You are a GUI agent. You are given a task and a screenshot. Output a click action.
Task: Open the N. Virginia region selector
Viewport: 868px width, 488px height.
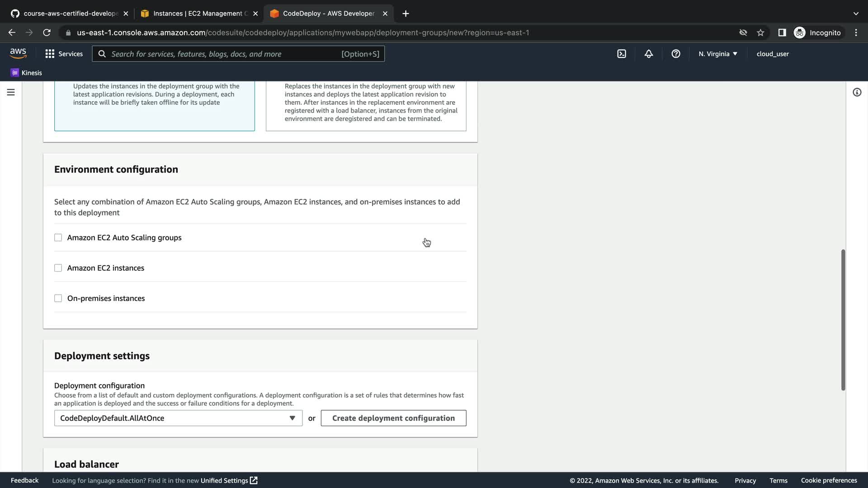point(717,54)
